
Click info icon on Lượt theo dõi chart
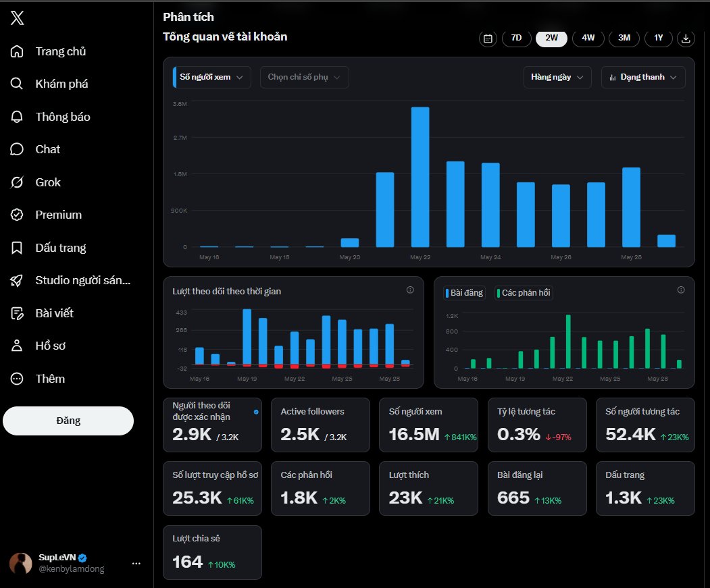[410, 290]
